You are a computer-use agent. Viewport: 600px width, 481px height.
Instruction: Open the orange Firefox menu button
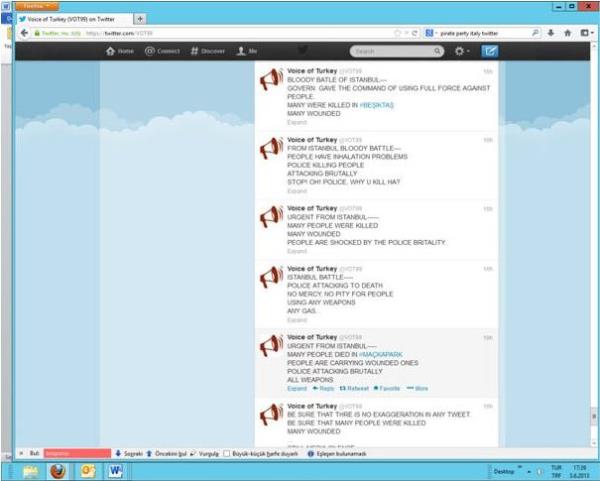point(37,6)
